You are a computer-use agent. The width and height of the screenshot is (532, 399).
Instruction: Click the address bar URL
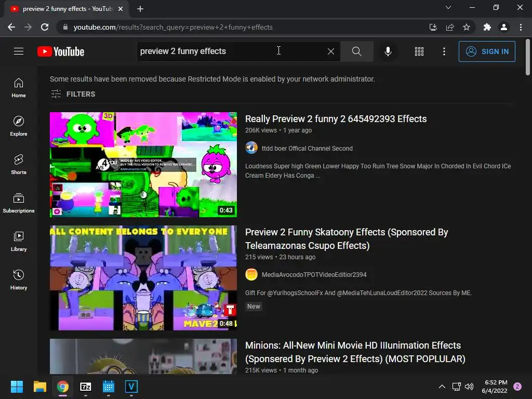pyautogui.click(x=173, y=27)
